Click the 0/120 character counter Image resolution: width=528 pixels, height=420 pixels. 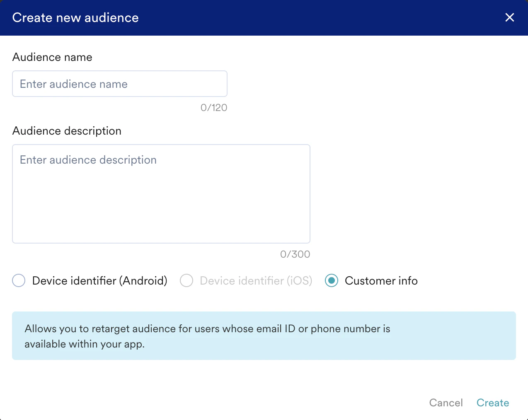pos(214,107)
